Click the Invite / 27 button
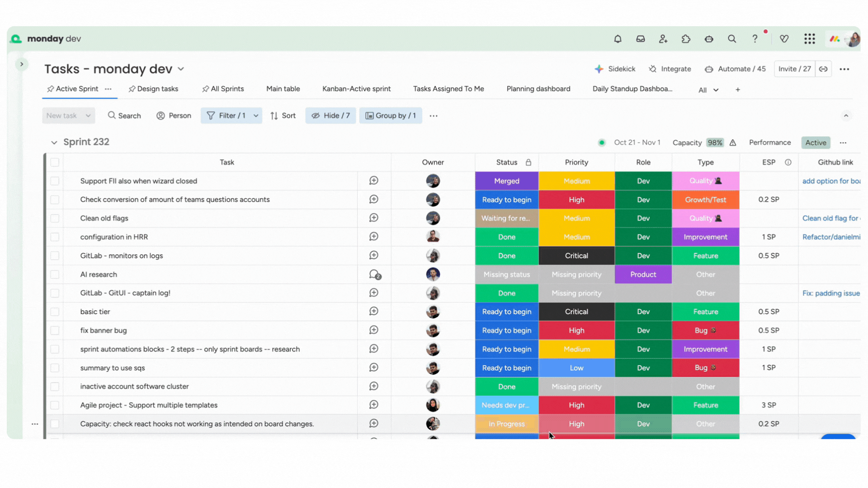 point(795,69)
